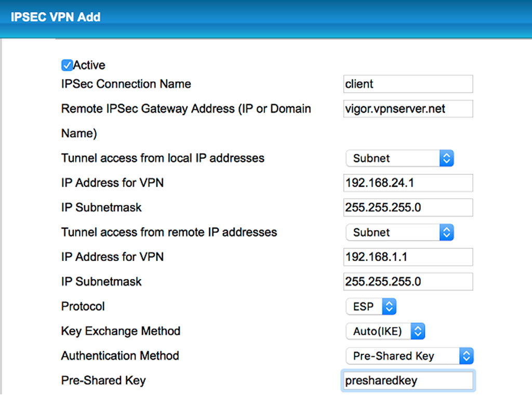Image resolution: width=532 pixels, height=398 pixels.
Task: Click the IPSEC VPN Add header title
Action: tap(56, 17)
